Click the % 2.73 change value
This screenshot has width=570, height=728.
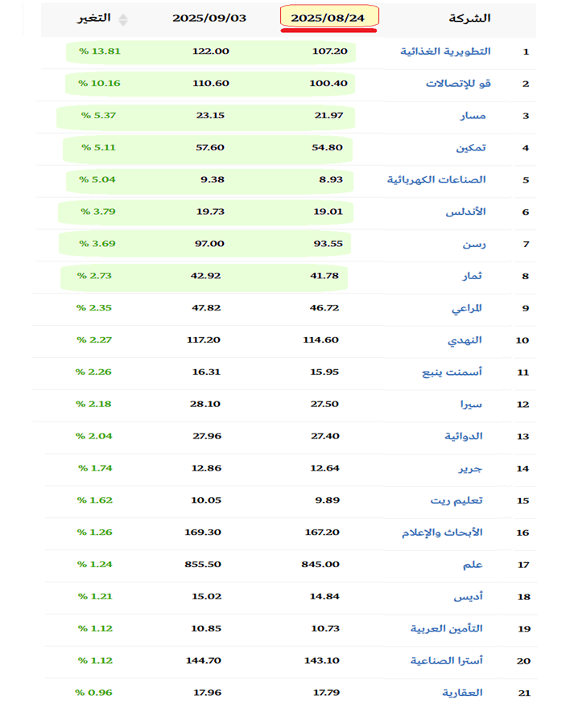(94, 275)
